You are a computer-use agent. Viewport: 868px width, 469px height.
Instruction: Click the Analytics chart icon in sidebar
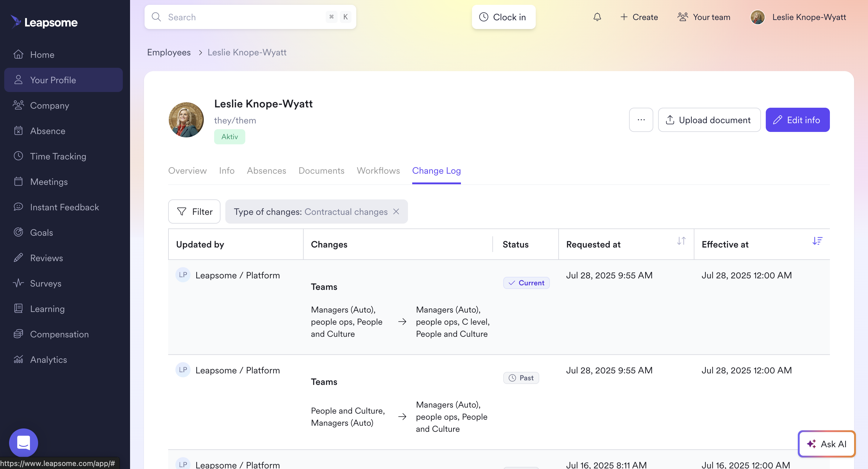tap(18, 359)
